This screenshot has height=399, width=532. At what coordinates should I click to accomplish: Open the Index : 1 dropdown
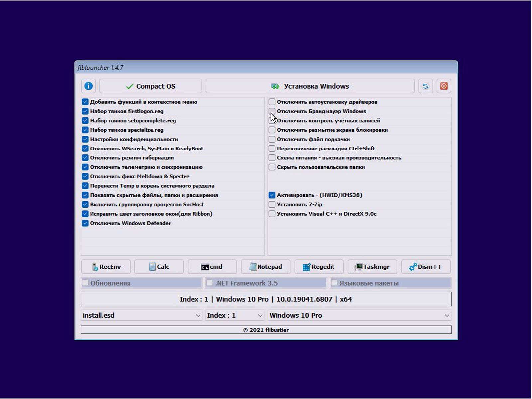tap(235, 315)
